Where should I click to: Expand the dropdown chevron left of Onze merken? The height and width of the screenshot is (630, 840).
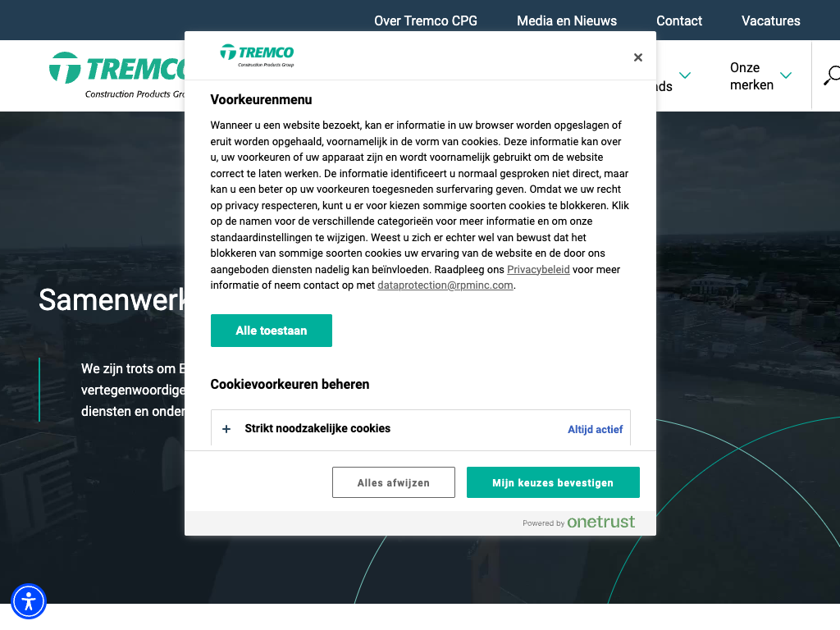[x=685, y=76]
